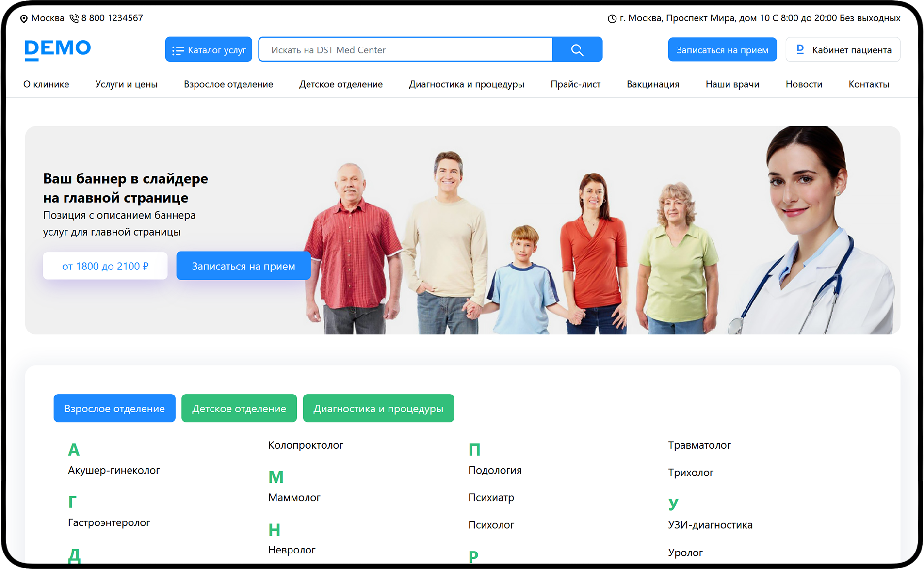The image size is (924, 569).
Task: Open Маммолог specialty link
Action: tap(294, 497)
